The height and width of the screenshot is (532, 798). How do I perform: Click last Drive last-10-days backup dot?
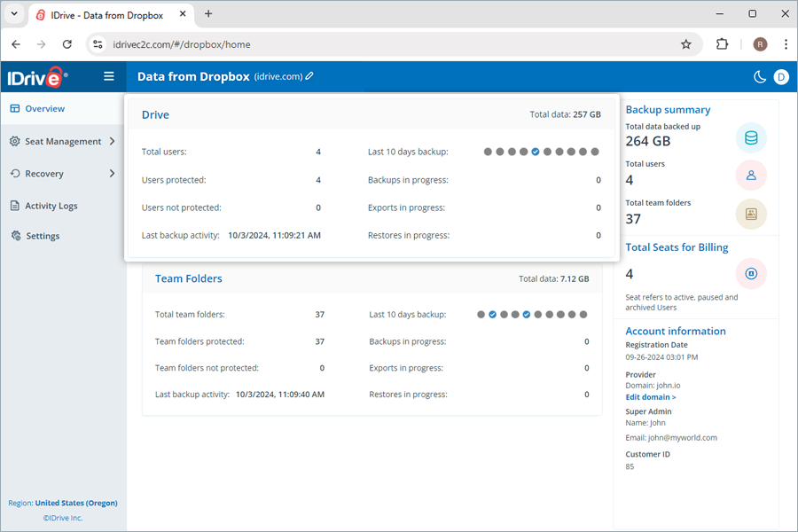(x=595, y=152)
